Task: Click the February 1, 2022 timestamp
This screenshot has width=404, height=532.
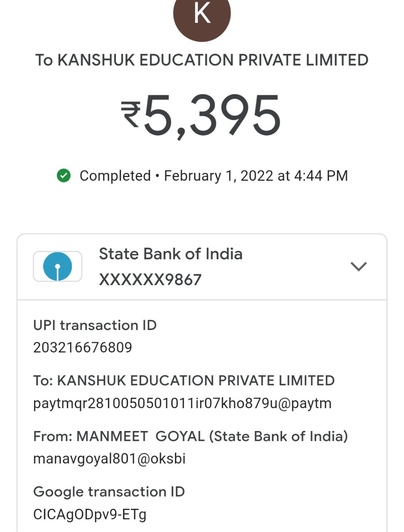Action: coord(220,176)
